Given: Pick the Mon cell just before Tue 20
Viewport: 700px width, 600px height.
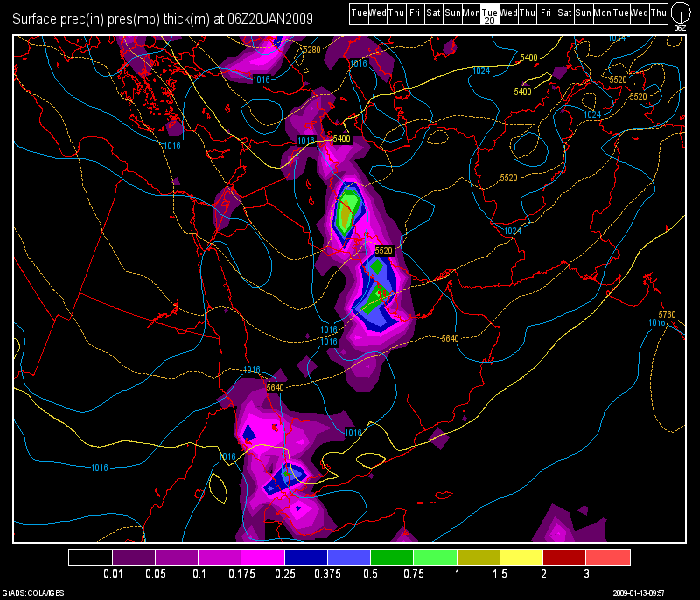Looking at the screenshot, I should tap(471, 13).
